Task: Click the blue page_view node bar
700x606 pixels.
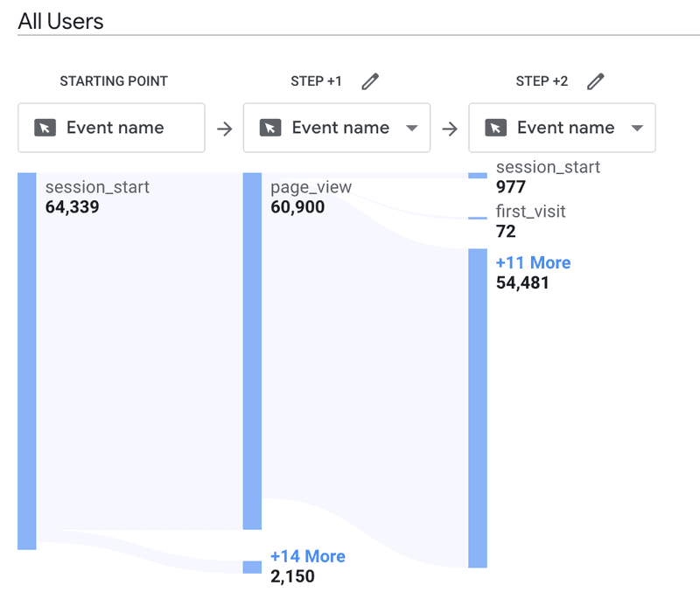Action: pos(252,350)
